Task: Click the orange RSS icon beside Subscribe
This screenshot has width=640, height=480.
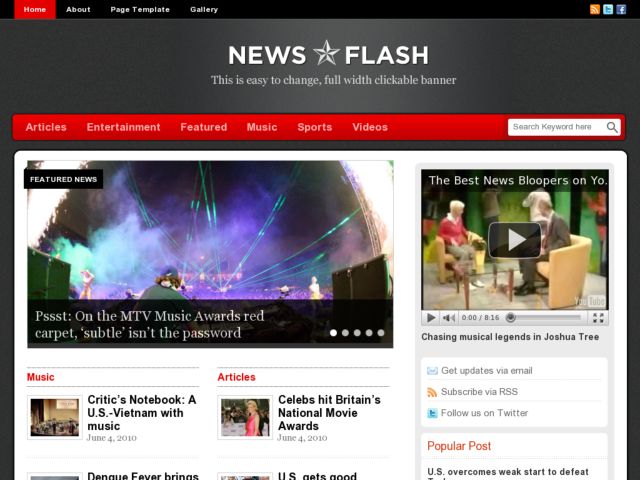Action: (432, 392)
